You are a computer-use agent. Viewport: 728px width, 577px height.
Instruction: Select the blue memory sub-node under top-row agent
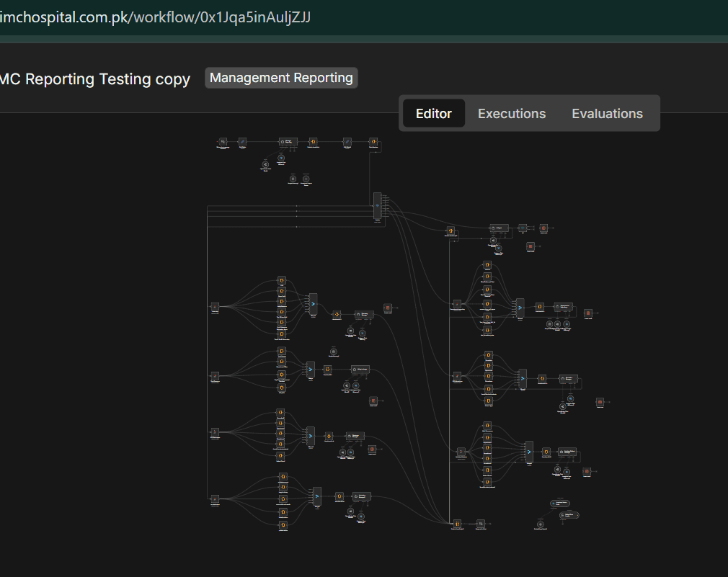281,158
